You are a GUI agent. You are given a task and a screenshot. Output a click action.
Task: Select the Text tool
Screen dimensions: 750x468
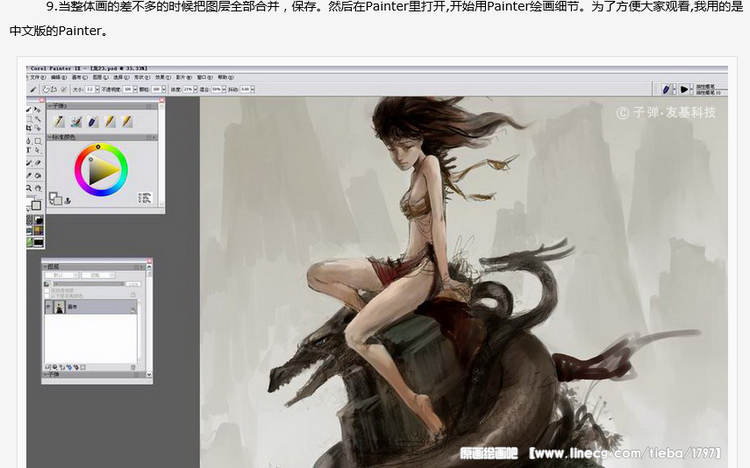point(28,150)
